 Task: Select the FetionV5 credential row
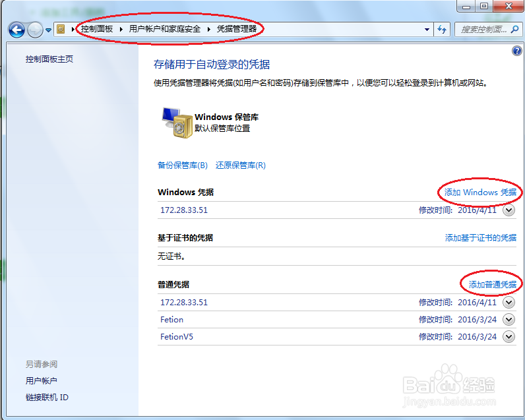pyautogui.click(x=336, y=337)
